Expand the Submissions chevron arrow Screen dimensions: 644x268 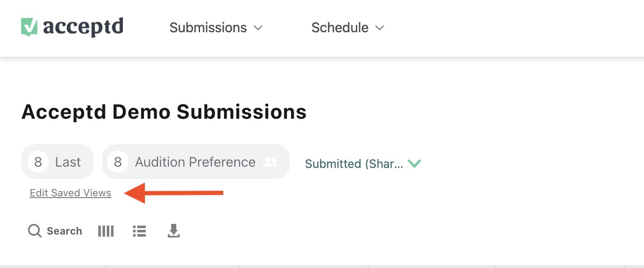pos(258,28)
